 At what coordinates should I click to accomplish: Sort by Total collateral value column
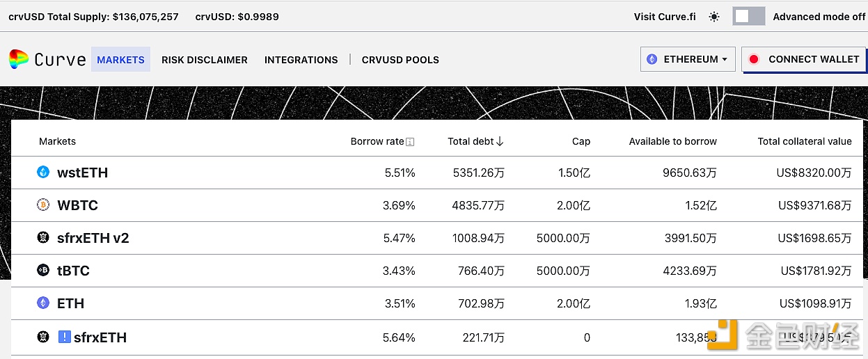pyautogui.click(x=805, y=141)
